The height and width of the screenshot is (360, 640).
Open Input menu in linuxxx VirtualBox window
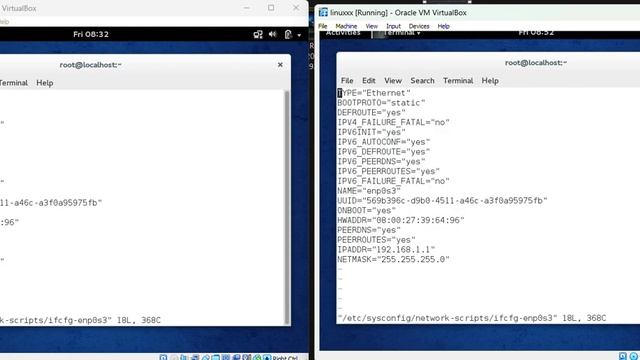click(393, 26)
